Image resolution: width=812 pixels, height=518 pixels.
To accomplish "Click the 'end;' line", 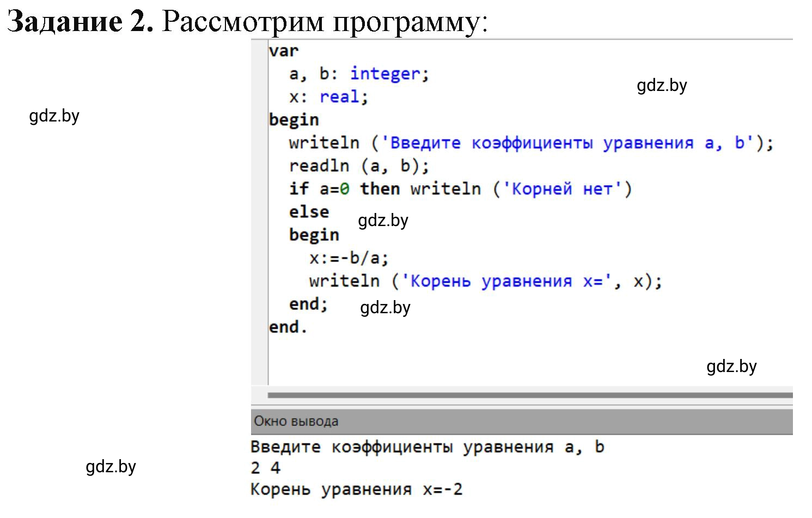I will click(308, 304).
